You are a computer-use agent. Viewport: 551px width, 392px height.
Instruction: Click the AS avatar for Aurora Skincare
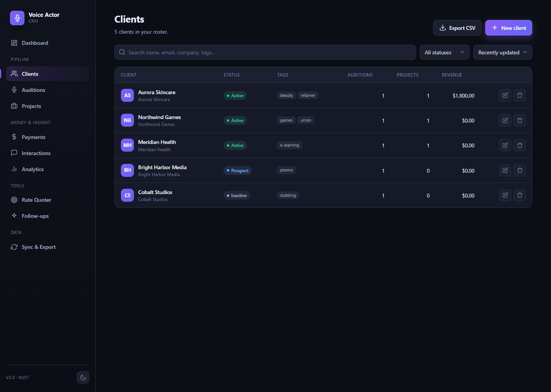click(x=127, y=95)
